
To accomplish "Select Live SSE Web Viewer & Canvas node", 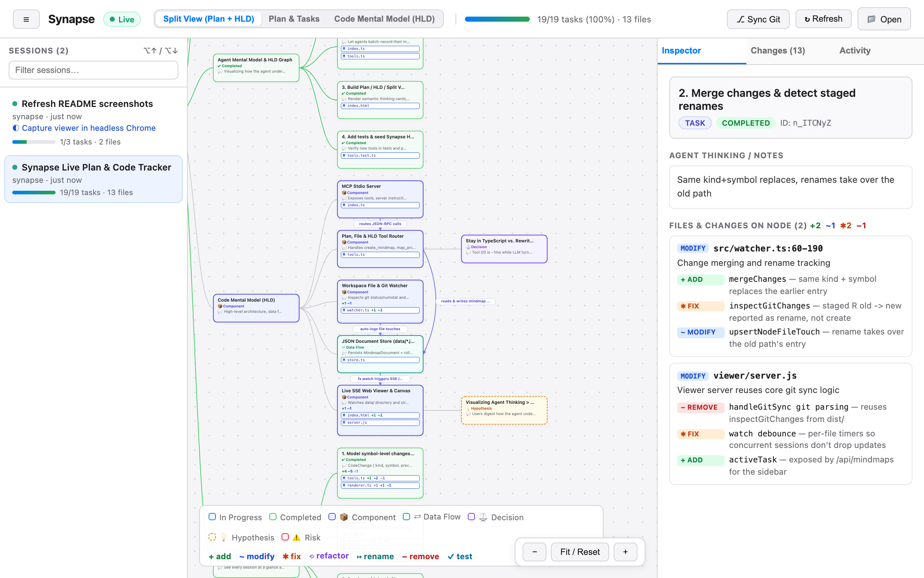I will coord(380,410).
